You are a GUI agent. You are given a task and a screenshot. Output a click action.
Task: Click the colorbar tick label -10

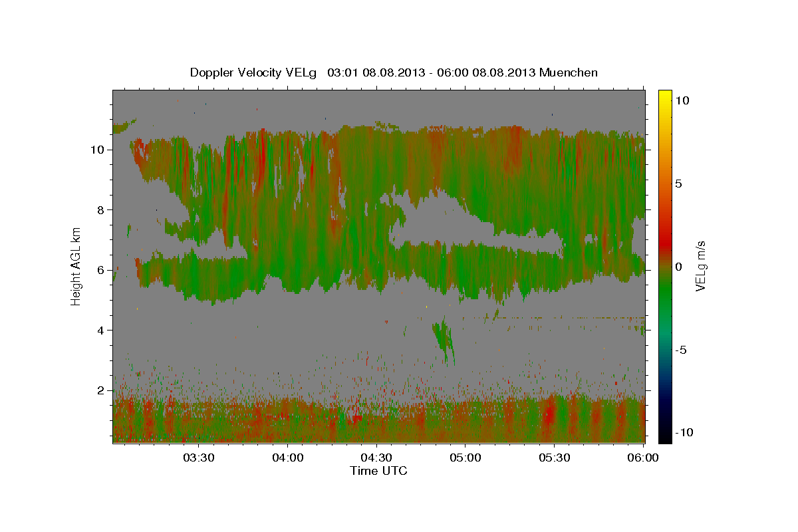684,433
